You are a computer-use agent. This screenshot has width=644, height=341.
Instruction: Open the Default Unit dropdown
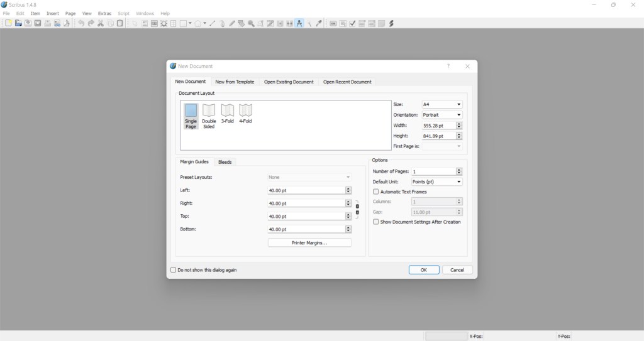point(436,181)
